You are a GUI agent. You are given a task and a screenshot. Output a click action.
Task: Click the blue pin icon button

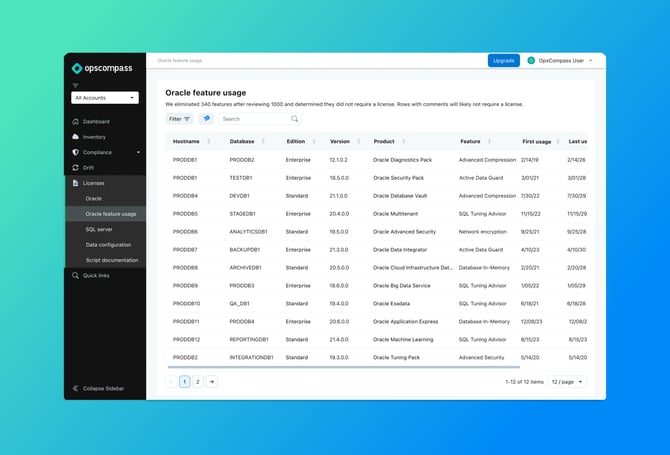click(x=206, y=118)
